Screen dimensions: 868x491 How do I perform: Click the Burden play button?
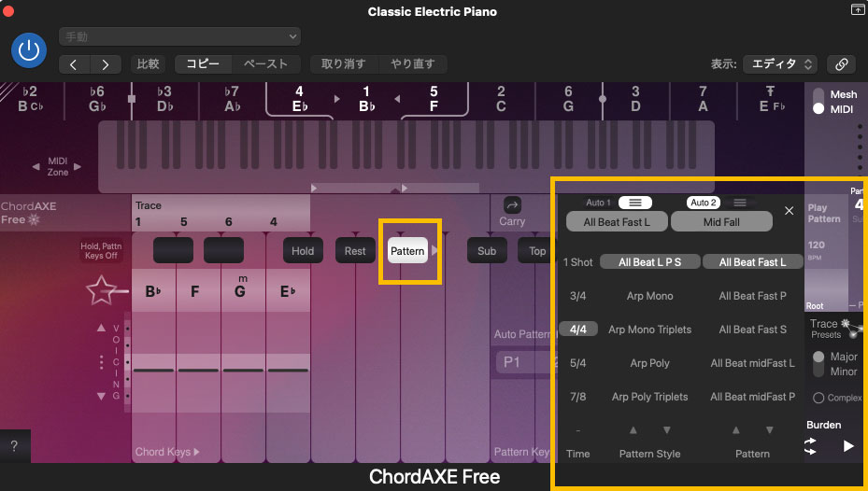click(x=848, y=445)
